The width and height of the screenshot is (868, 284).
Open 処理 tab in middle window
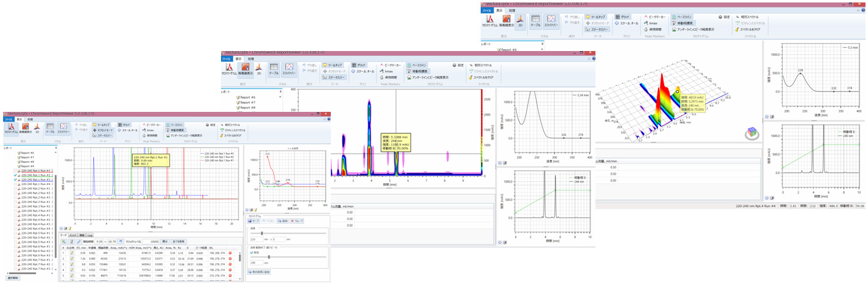[250, 59]
